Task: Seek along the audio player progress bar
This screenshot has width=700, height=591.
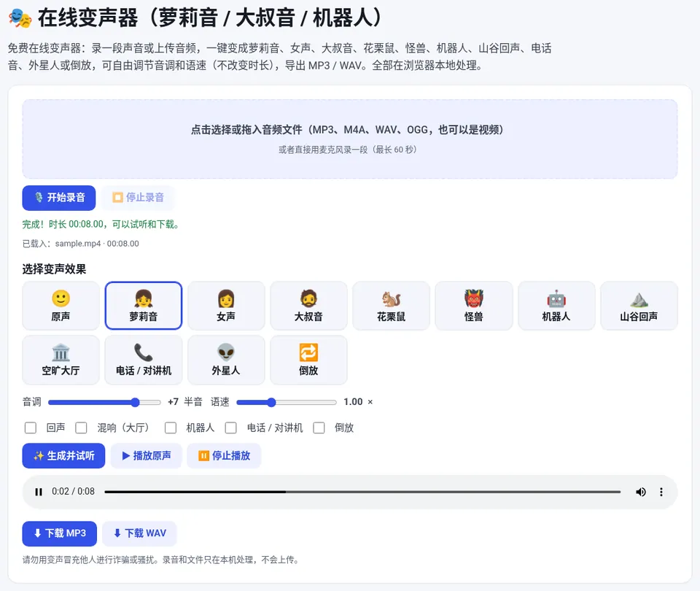Action: point(362,492)
